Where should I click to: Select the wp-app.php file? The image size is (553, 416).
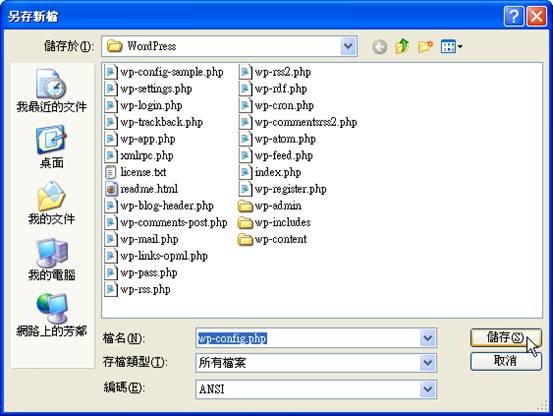(140, 139)
